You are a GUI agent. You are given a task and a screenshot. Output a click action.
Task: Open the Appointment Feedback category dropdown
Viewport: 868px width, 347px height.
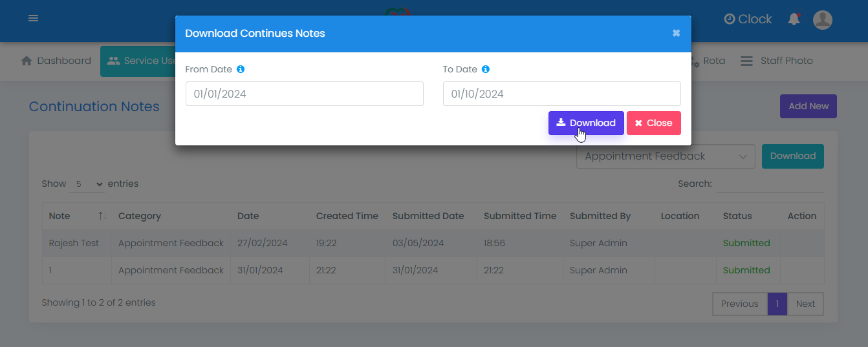click(x=666, y=156)
